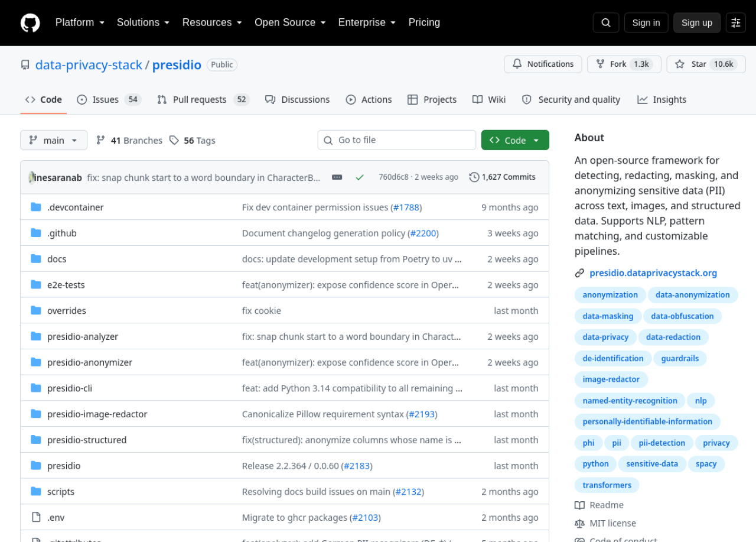Click the folder icon for presidio-cli
Screen dimensions: 756x542
point(36,388)
